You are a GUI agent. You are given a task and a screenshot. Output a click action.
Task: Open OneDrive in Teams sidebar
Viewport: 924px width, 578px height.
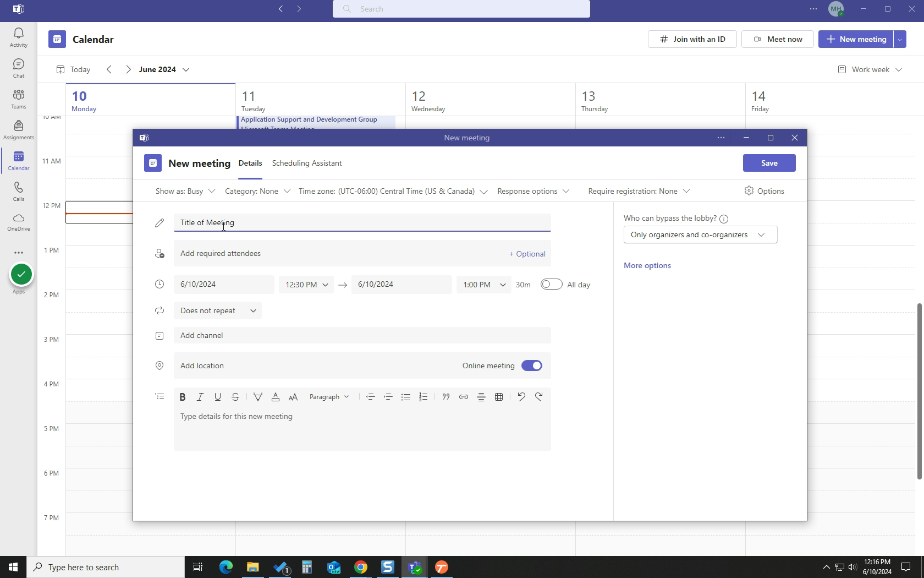coord(19,222)
